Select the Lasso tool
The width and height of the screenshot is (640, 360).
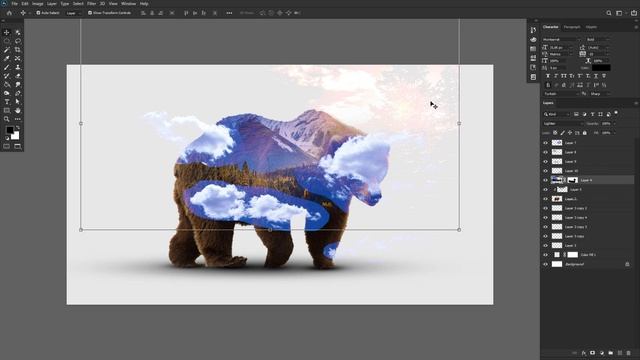pyautogui.click(x=18, y=41)
